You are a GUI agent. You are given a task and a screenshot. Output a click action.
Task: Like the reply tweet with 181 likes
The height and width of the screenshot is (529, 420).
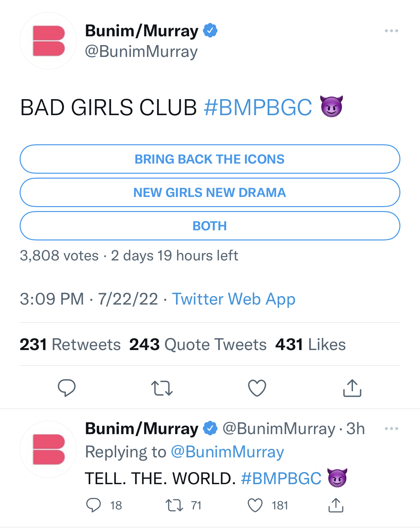coord(255,505)
